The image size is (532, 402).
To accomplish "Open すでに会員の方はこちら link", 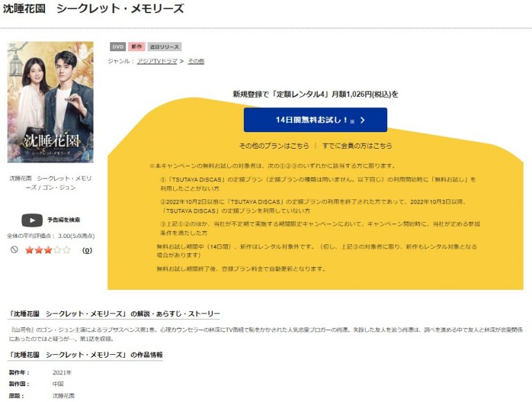I will click(x=357, y=146).
